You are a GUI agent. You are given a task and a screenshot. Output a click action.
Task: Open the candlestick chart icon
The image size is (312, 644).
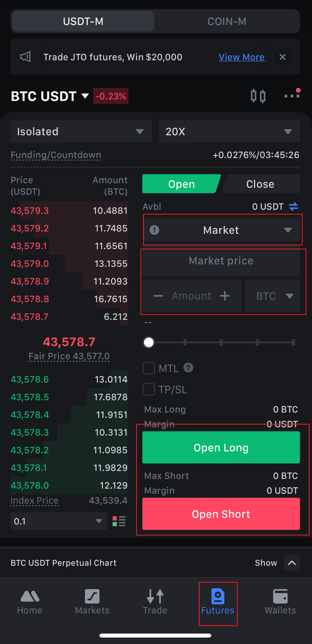[258, 96]
